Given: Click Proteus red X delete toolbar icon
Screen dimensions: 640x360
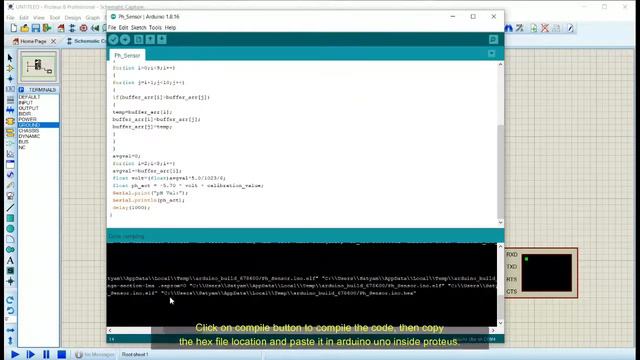Looking at the screenshot, I should point(545,28).
